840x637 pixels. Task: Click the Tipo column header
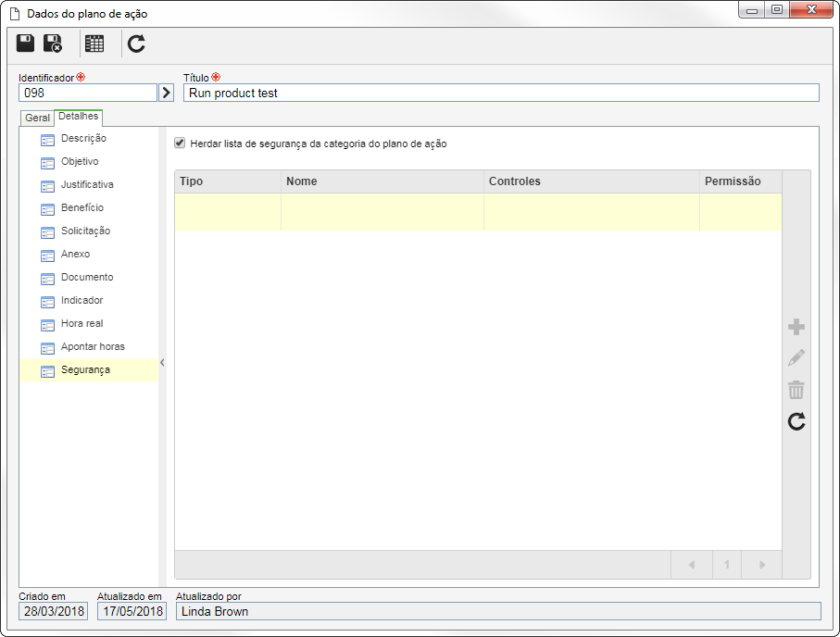(x=228, y=181)
